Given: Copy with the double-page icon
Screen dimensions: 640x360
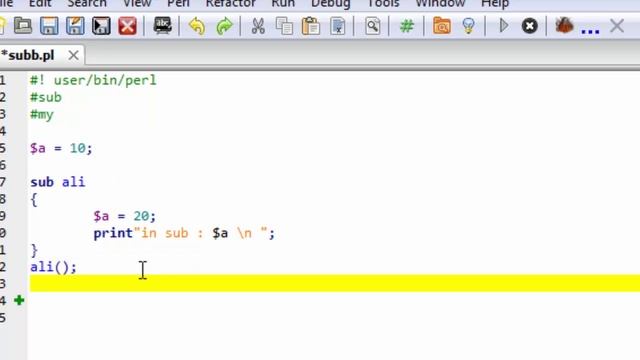Looking at the screenshot, I should (x=284, y=26).
